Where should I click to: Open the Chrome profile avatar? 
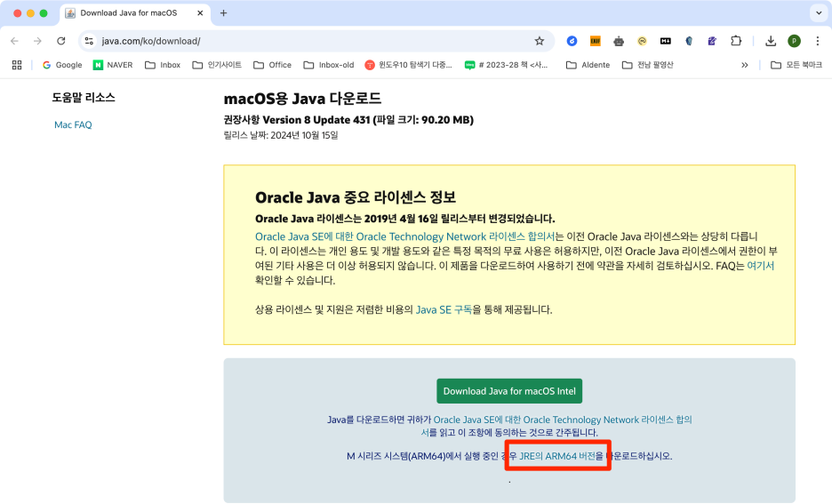pos(794,41)
